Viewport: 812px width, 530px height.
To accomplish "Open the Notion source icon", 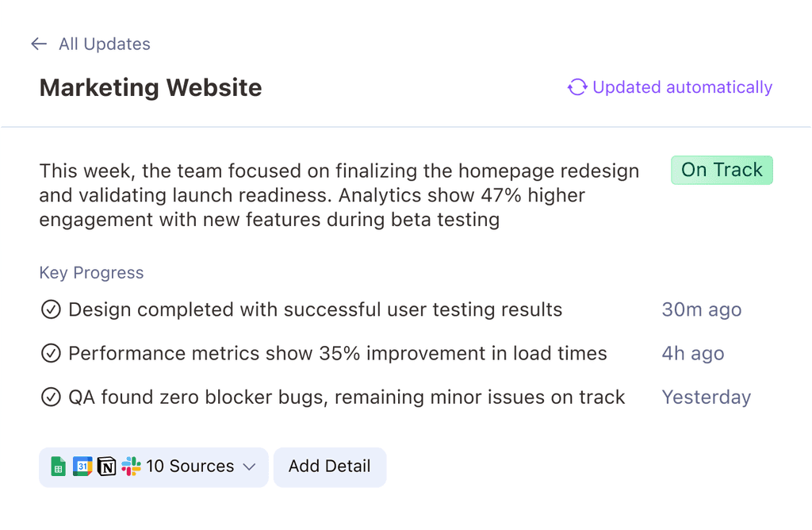I will point(106,467).
